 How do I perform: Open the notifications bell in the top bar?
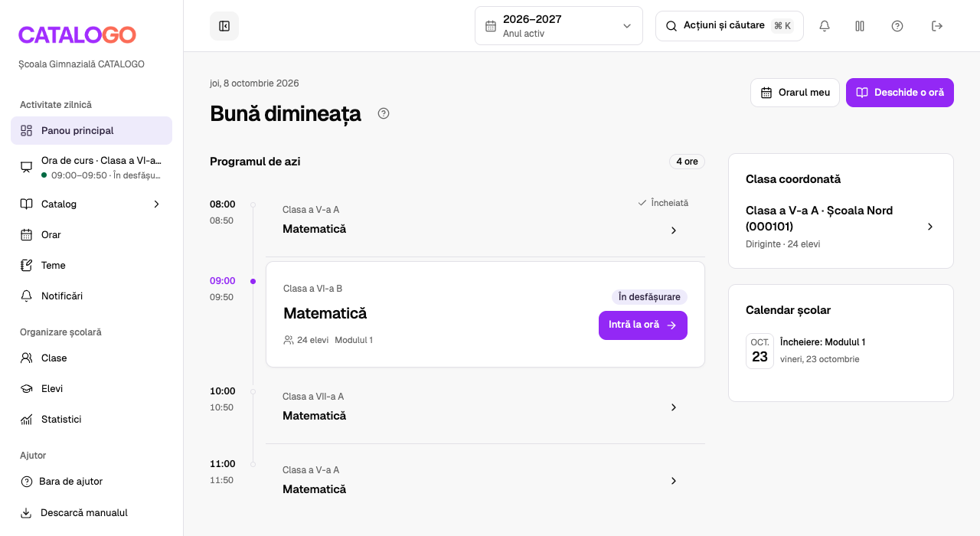pyautogui.click(x=825, y=26)
